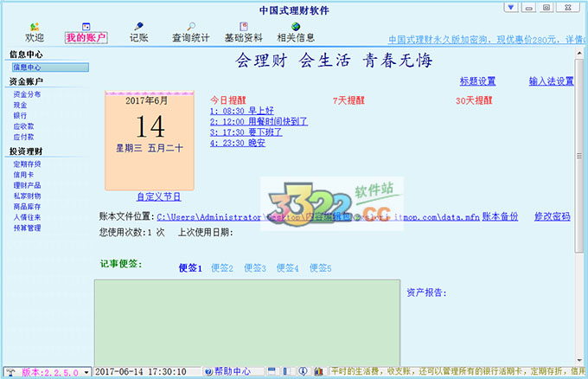
Task: Click the 30天提醒 heading
Action: pos(474,100)
